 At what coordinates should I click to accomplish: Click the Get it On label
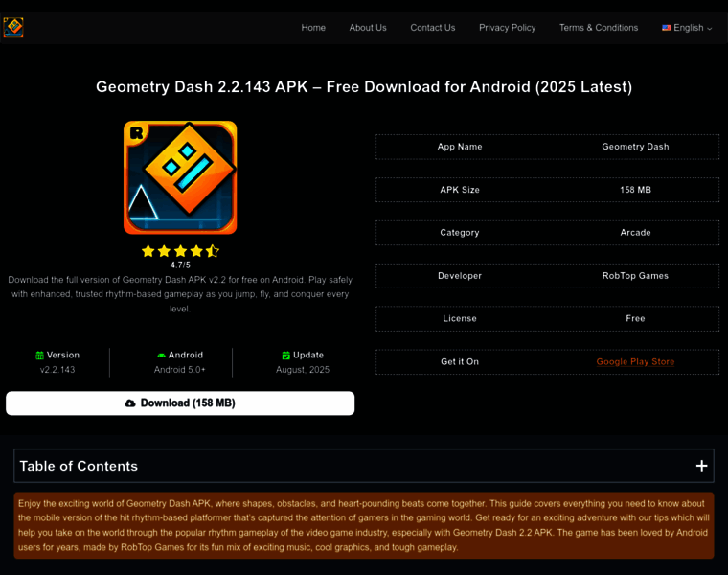pos(460,362)
